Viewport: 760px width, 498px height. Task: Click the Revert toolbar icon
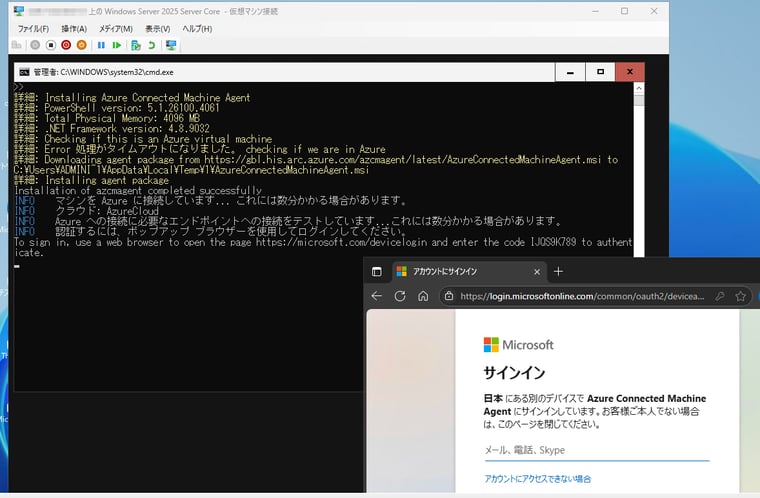point(152,45)
